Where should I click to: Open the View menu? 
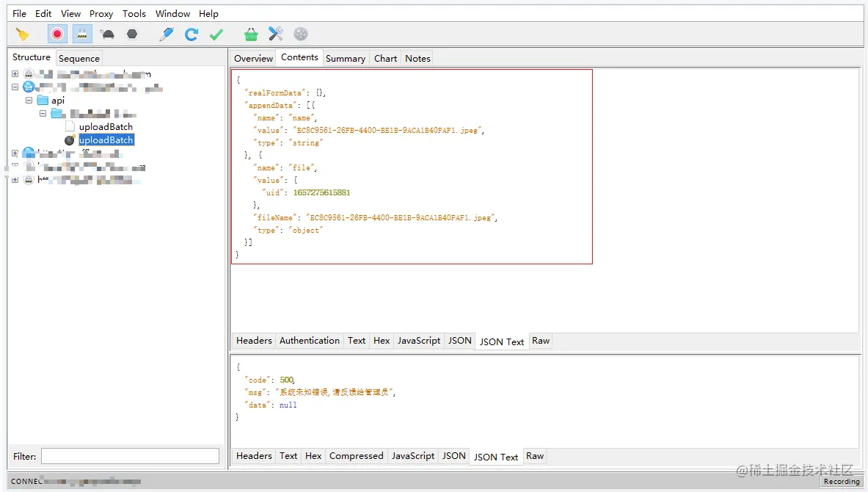coord(71,13)
